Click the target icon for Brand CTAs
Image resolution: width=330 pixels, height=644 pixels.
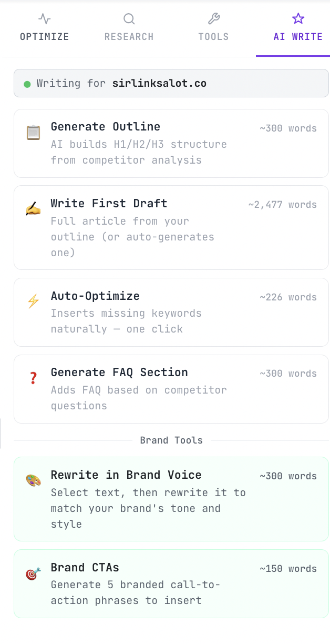coord(33,573)
